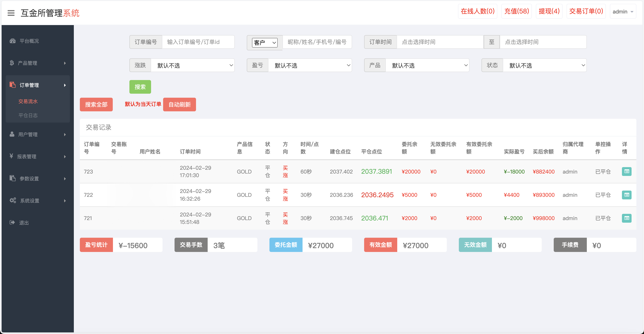Click the 自动刷新 auto refresh button

(x=179, y=104)
